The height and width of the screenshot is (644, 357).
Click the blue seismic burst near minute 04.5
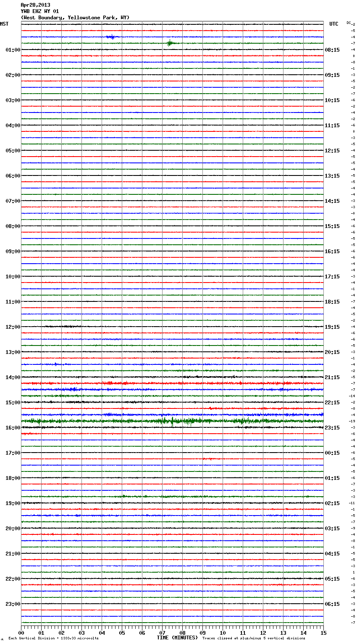click(x=112, y=37)
